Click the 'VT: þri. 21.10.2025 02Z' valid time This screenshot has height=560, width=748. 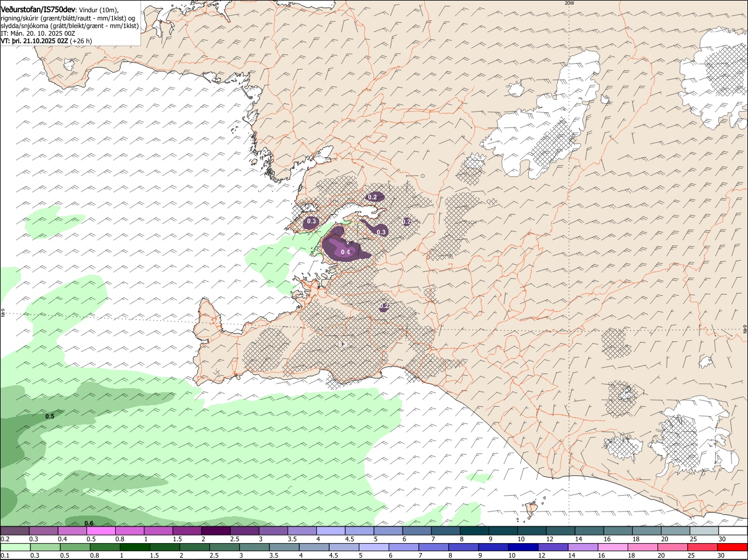point(35,41)
